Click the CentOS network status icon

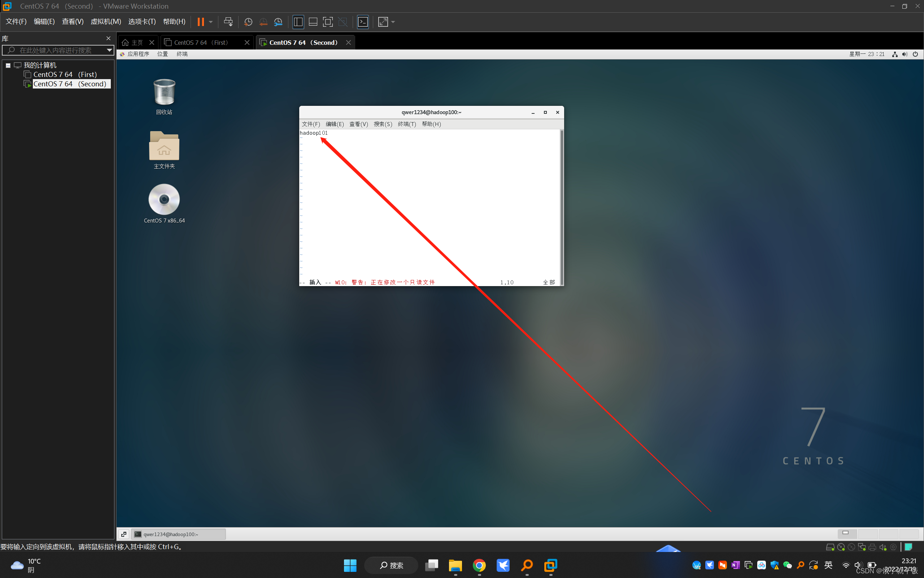895,54
